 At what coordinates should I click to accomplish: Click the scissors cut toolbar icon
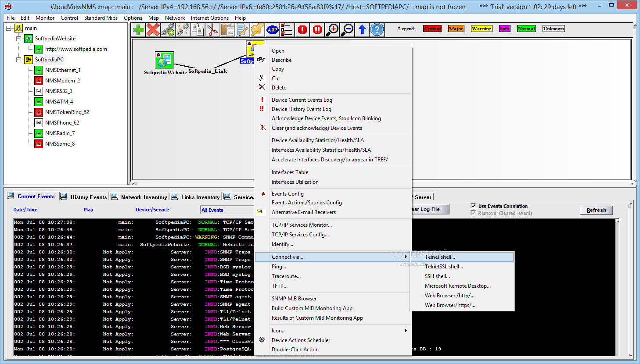coord(213,30)
